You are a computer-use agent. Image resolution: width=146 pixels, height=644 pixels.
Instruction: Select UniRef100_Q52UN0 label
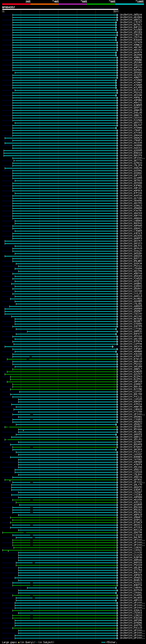[x=131, y=63]
